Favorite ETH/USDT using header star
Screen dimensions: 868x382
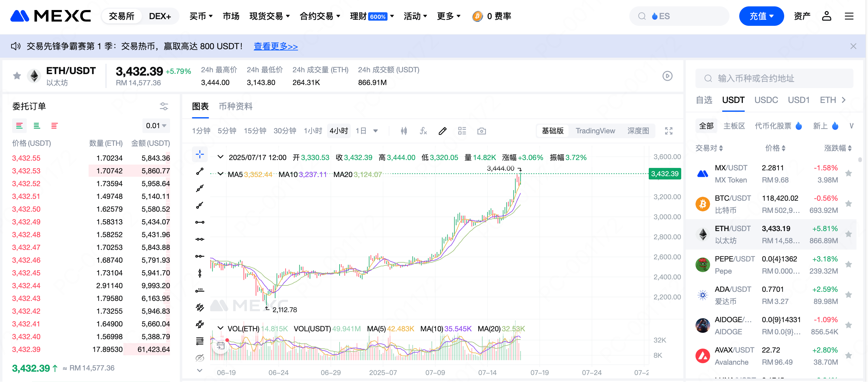tap(17, 76)
